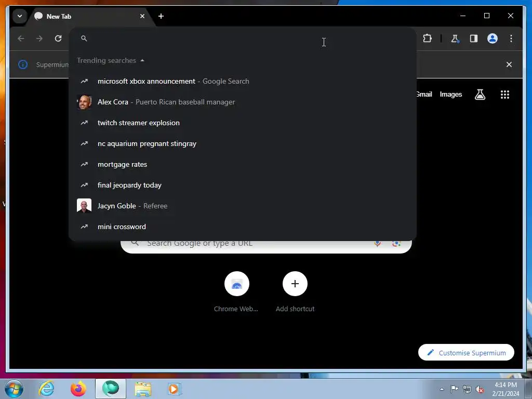Screen dimensions: 532x399
Task: Select mini crossword suggestion
Action: pos(243,227)
